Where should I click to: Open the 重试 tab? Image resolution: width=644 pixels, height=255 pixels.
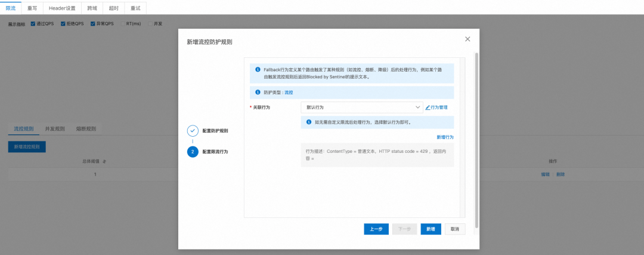(x=135, y=8)
